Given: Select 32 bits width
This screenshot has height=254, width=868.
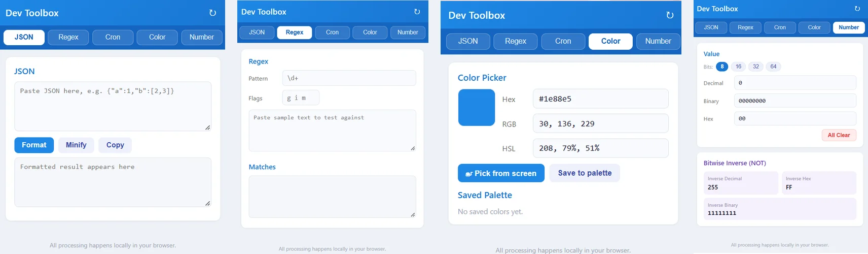Looking at the screenshot, I should pos(756,67).
